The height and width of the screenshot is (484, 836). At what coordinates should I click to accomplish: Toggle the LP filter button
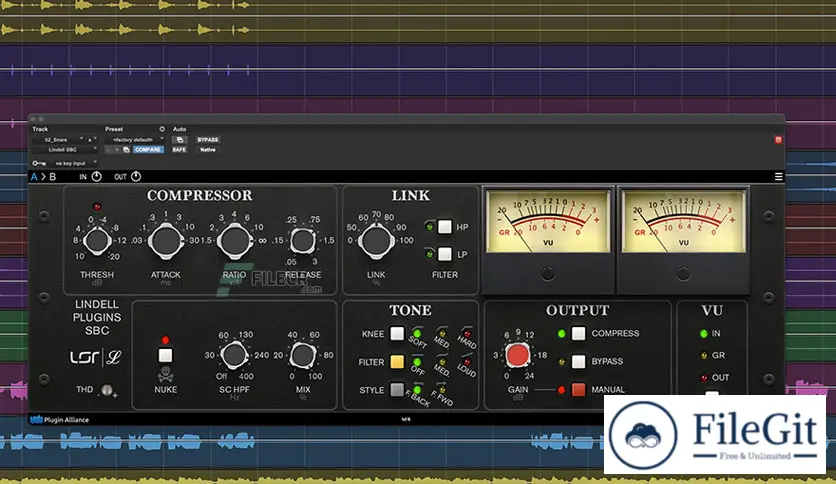point(445,254)
